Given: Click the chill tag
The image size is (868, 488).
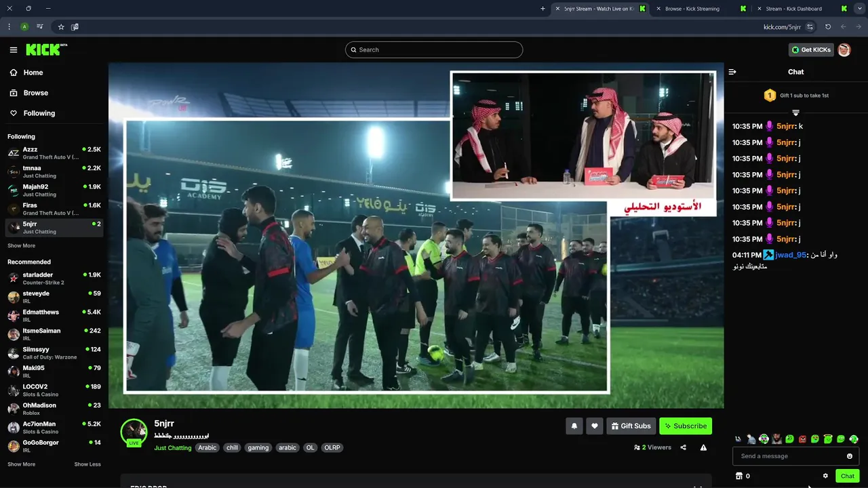Looking at the screenshot, I should [232, 448].
